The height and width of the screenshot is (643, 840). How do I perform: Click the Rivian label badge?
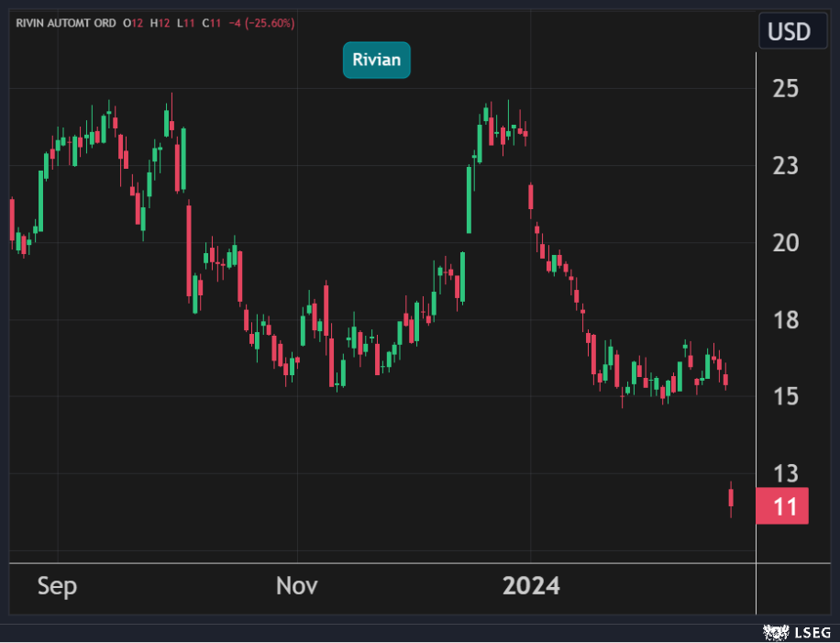(x=377, y=61)
